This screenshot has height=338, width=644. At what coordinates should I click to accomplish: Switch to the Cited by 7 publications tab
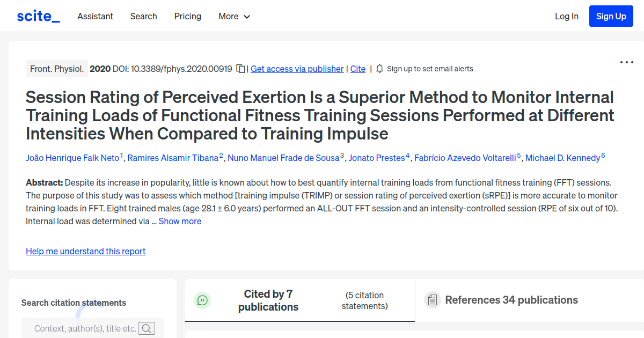click(268, 300)
